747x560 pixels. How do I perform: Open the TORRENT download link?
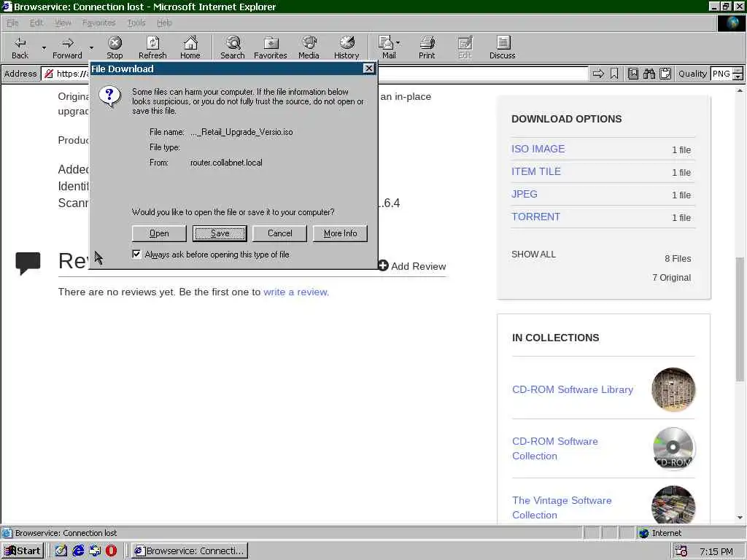pyautogui.click(x=535, y=217)
